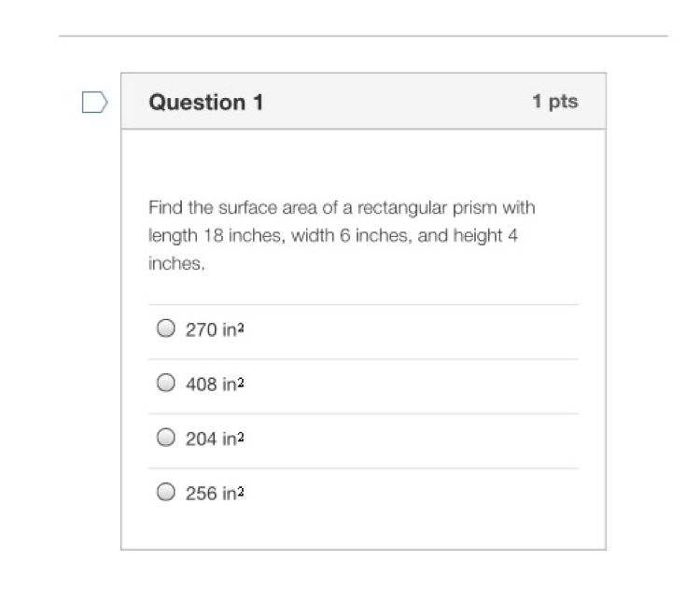Screen dimensions: 700x601
Task: Pick the 204 in² radio button
Action: [x=166, y=438]
